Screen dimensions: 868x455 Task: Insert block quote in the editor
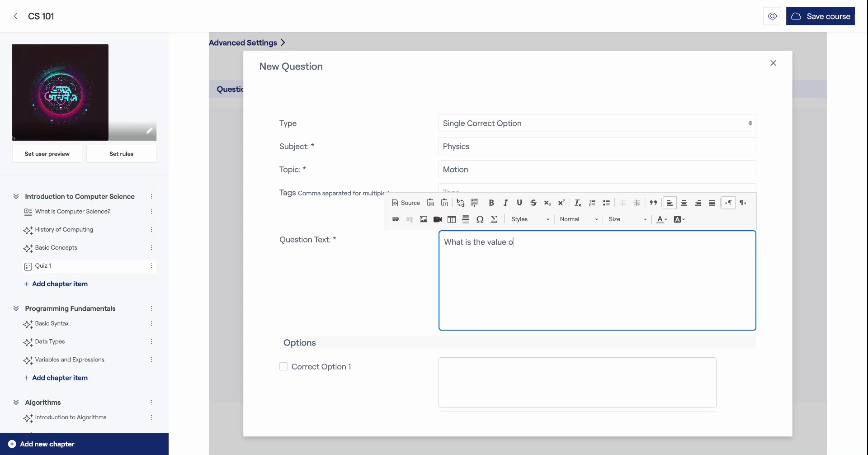[x=653, y=203]
